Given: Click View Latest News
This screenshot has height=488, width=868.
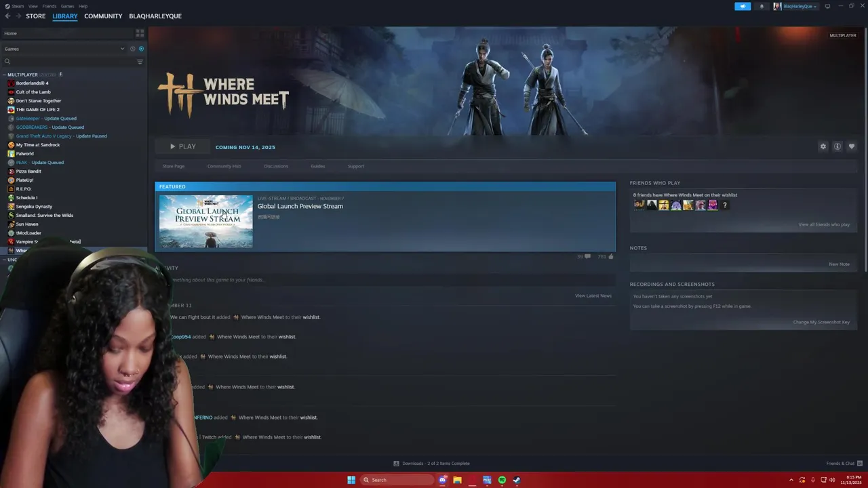Looking at the screenshot, I should pos(593,296).
